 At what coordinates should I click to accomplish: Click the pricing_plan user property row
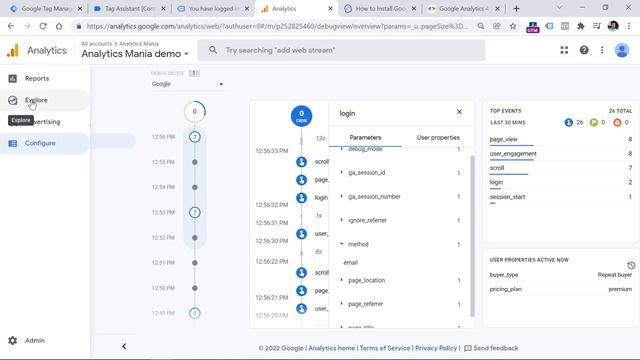(561, 289)
